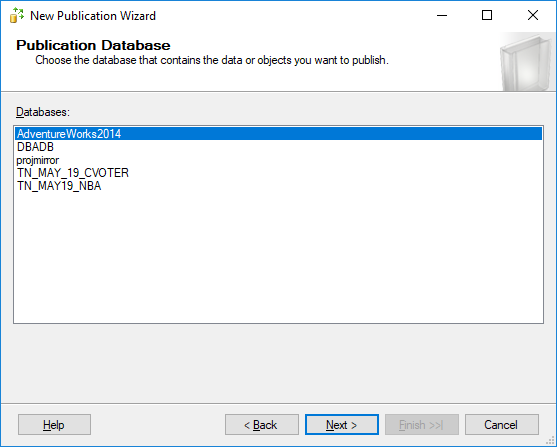557x447 pixels.
Task: Click the Publication Database heading
Action: click(93, 45)
